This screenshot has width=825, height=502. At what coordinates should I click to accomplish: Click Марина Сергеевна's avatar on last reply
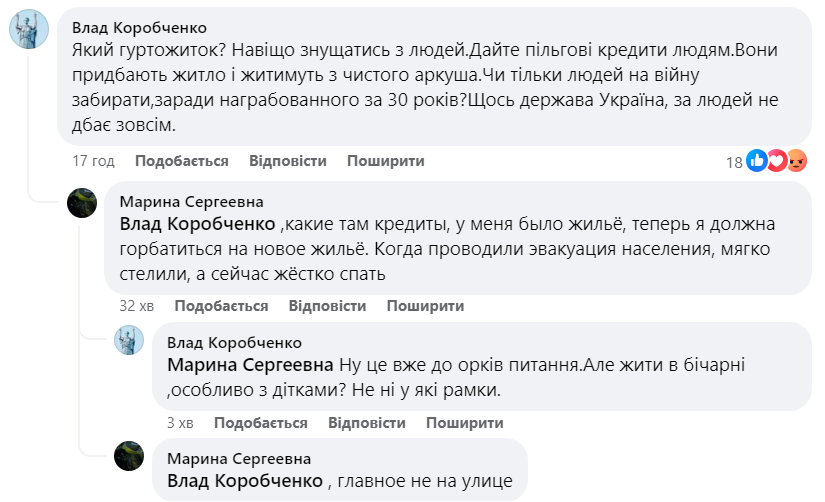tap(129, 456)
